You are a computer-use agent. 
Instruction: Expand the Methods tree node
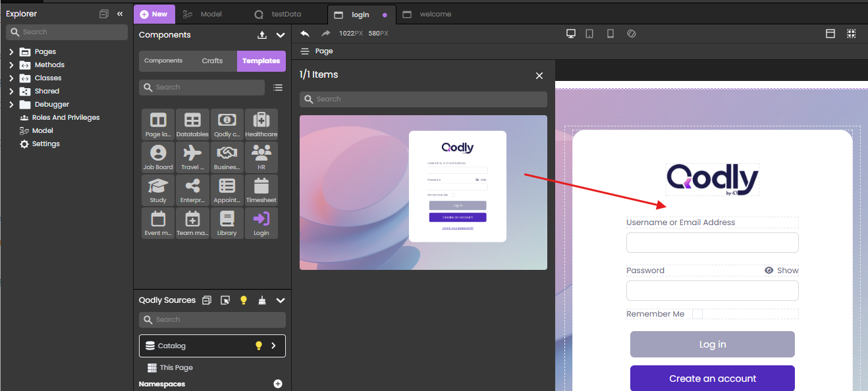[11, 65]
